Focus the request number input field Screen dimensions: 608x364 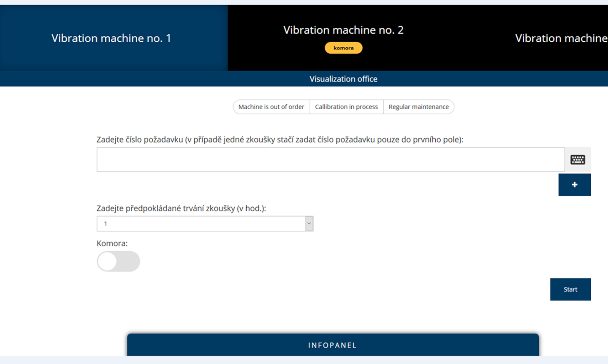point(331,159)
